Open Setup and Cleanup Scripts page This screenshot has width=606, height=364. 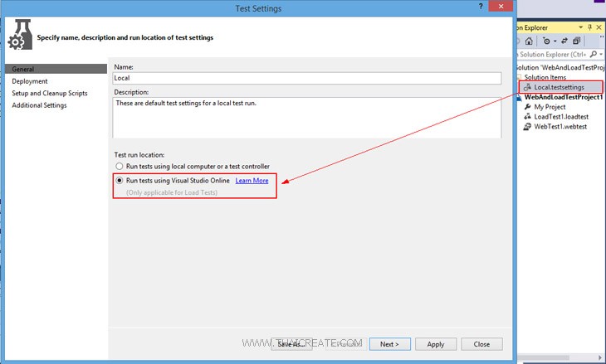pyautogui.click(x=50, y=94)
